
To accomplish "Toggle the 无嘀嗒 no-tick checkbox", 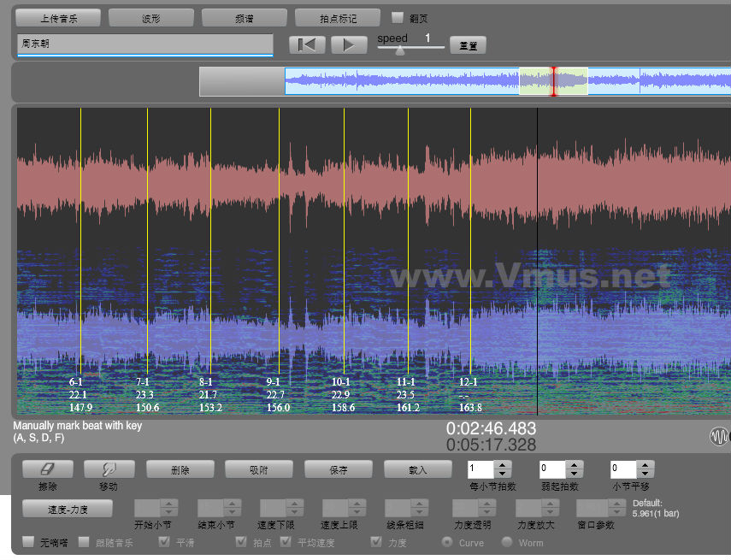I will tap(28, 541).
